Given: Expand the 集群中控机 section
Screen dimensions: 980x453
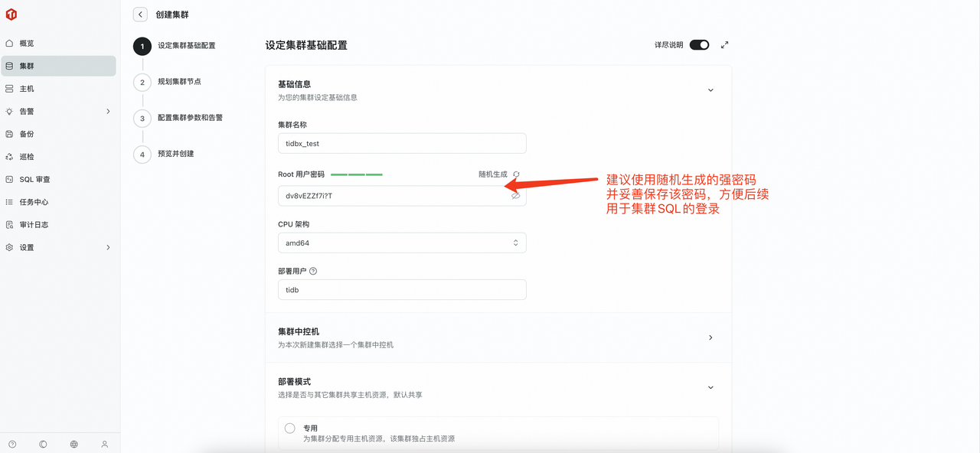Looking at the screenshot, I should (710, 337).
